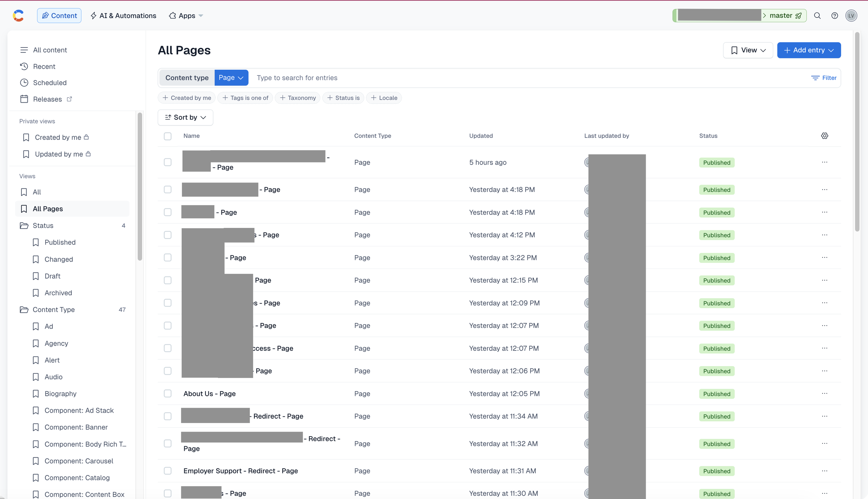Image resolution: width=868 pixels, height=499 pixels.
Task: Open the LV user avatar menu
Action: [851, 16]
